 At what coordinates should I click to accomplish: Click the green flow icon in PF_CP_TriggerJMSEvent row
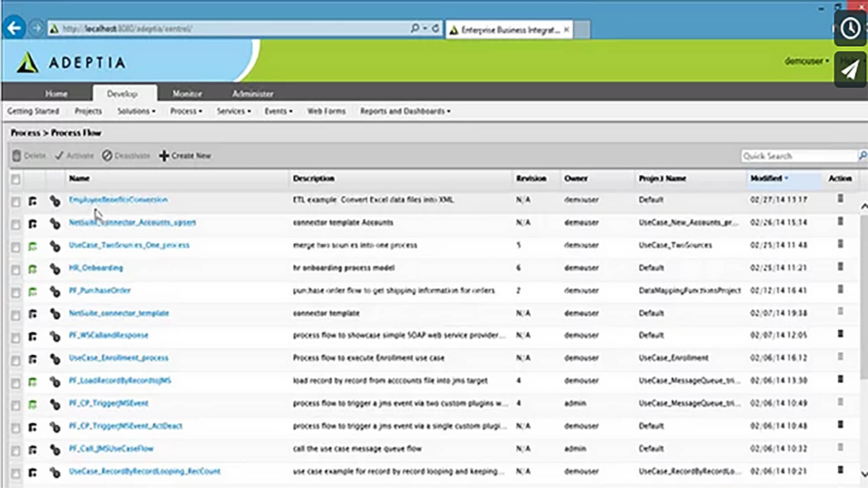pos(33,404)
